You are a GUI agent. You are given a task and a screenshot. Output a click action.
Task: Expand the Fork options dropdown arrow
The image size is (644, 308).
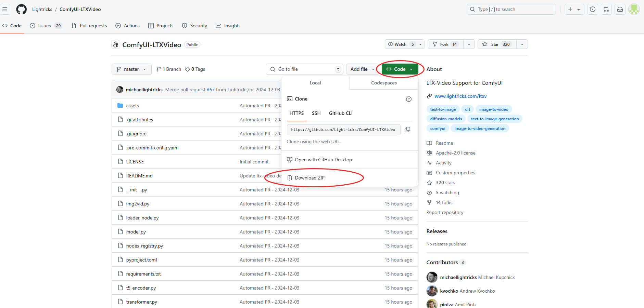click(x=469, y=44)
